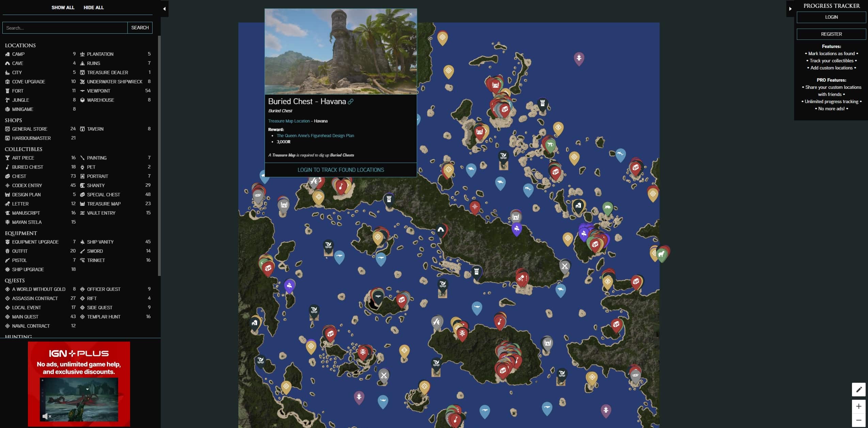
Task: Zoom in with the plus button
Action: (858, 406)
